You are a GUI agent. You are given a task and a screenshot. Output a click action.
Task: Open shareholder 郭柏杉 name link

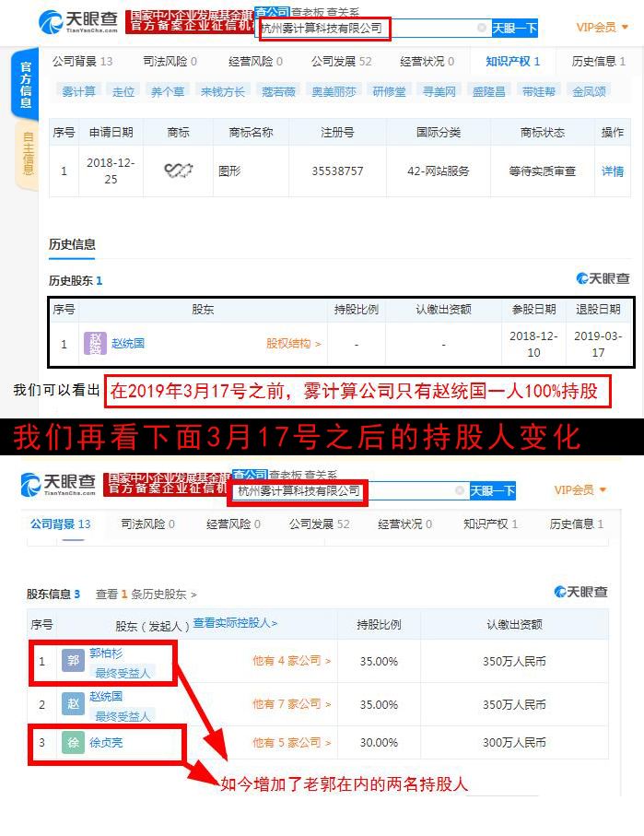click(106, 653)
